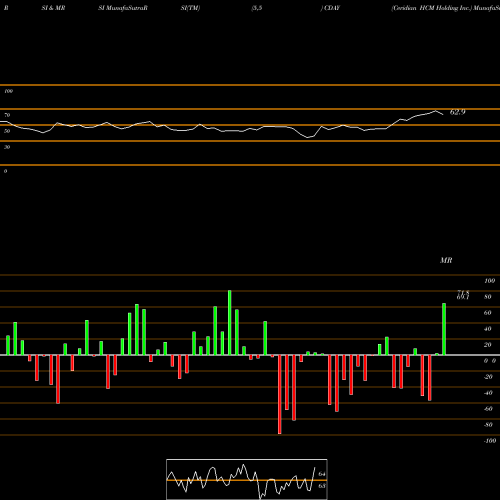Click the 30 level label on RSI axis
500x500 pixels.
pos(7,147)
